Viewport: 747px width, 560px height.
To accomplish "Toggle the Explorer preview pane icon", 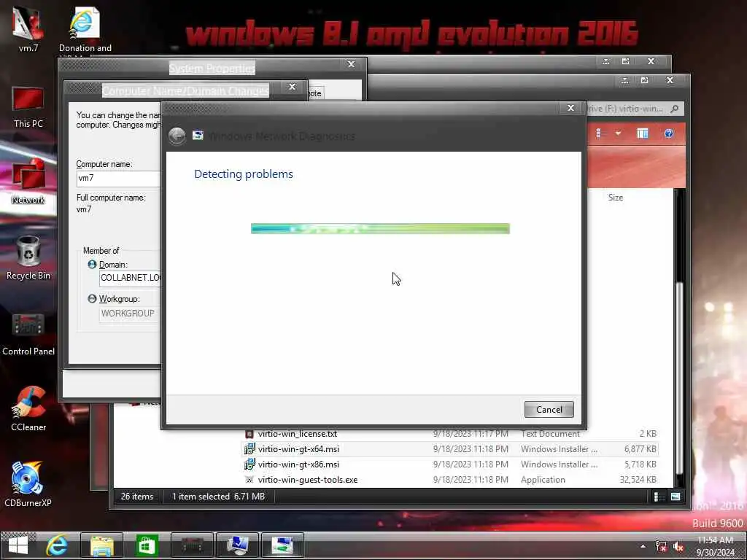I will click(x=643, y=133).
